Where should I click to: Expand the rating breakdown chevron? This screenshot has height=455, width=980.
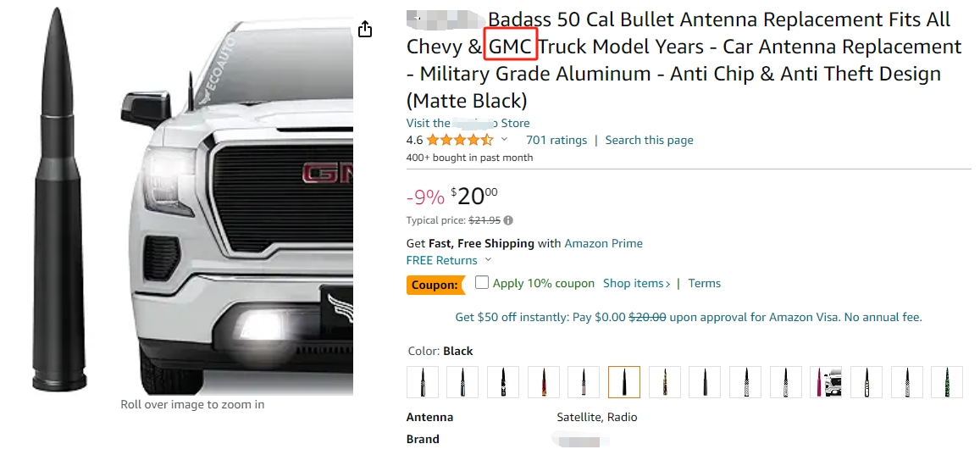505,140
